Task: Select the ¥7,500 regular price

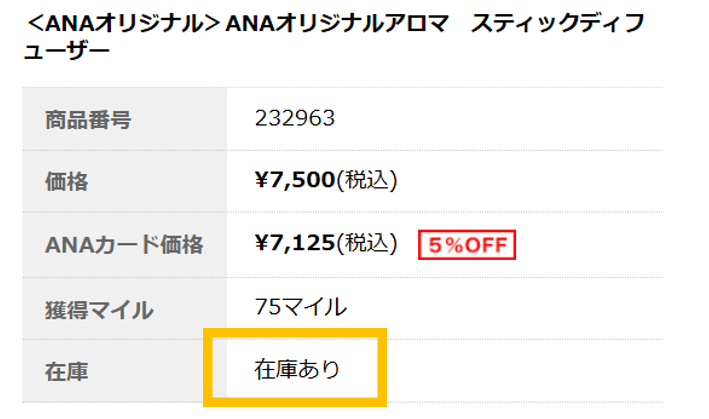Action: [x=295, y=181]
